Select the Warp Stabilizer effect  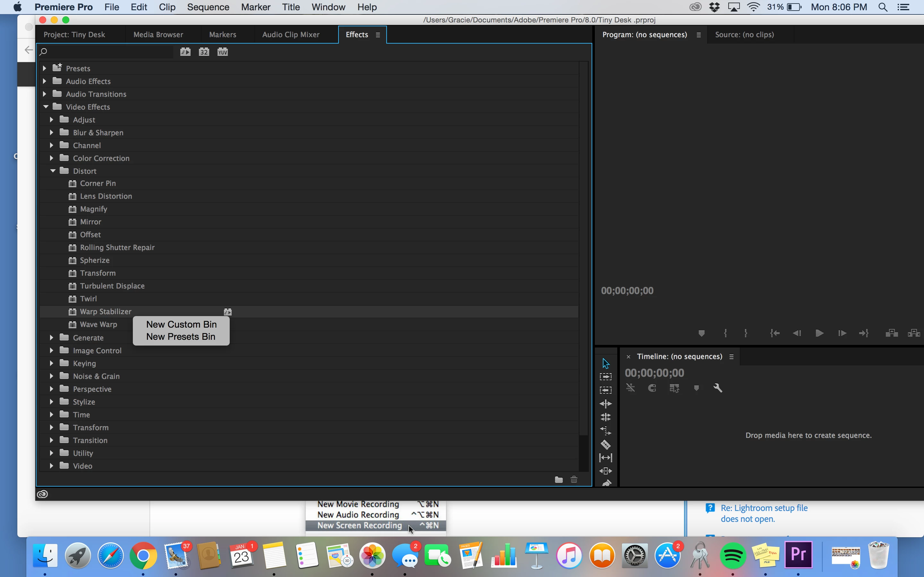click(105, 312)
